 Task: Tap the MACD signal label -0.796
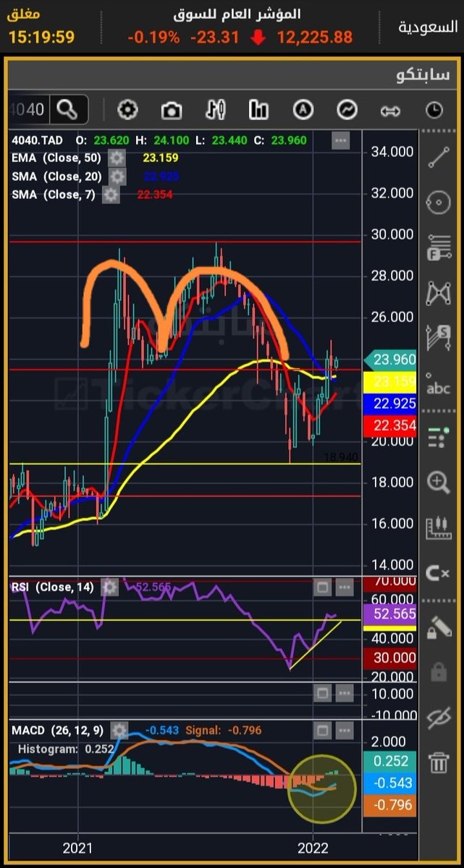click(389, 805)
